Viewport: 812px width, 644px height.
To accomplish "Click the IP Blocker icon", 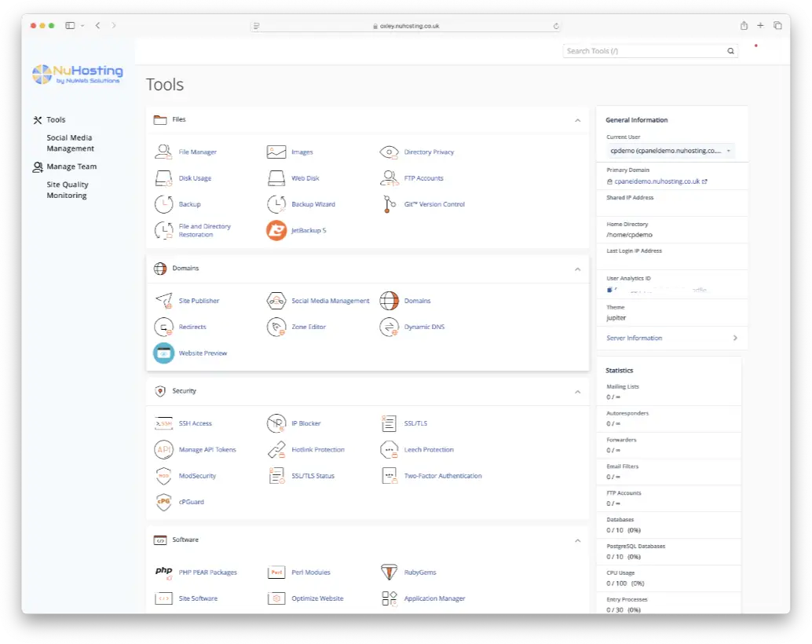I will (276, 423).
